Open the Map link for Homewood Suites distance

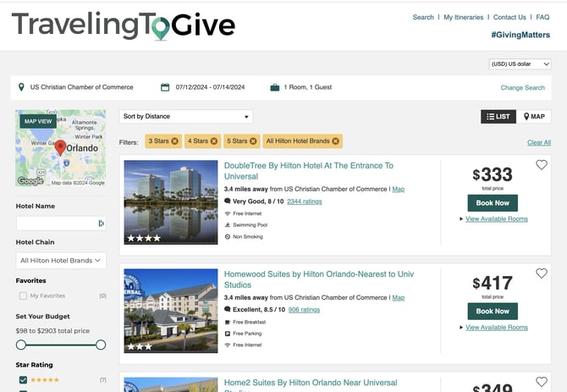point(398,298)
